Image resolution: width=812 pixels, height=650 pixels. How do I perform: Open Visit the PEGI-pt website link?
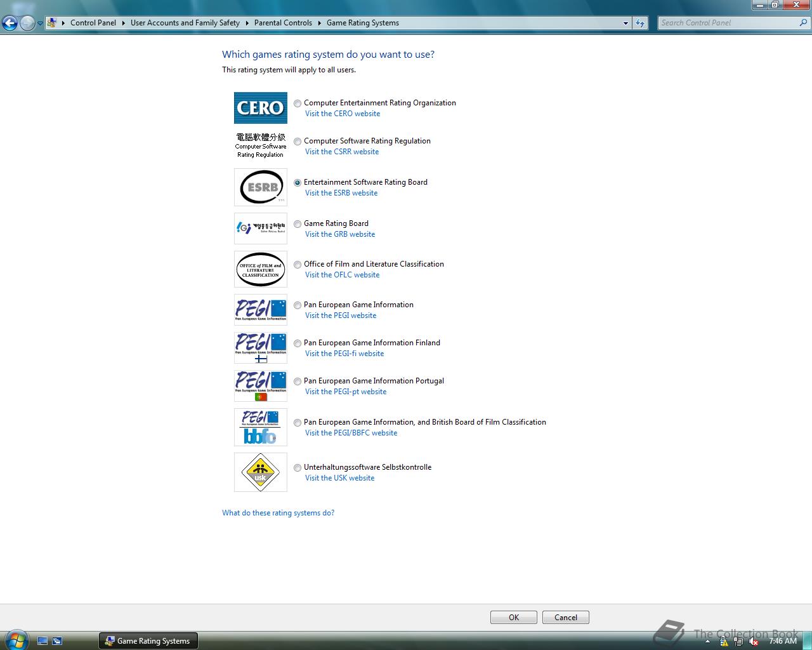pyautogui.click(x=346, y=392)
